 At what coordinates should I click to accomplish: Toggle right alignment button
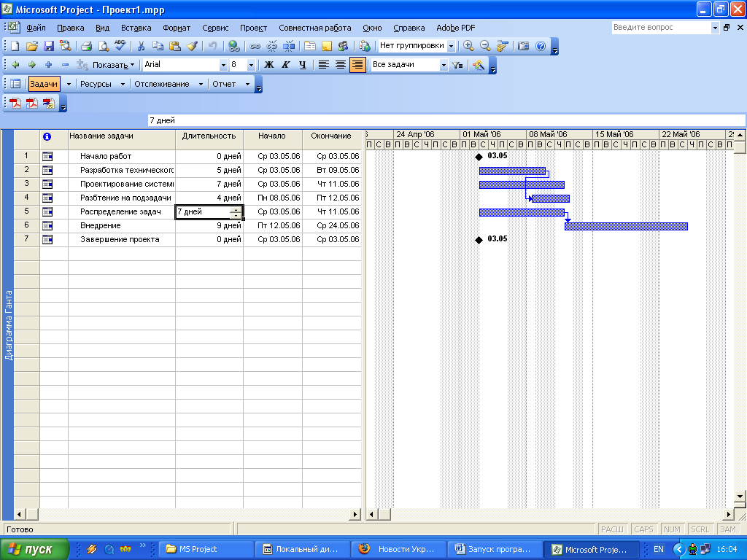(x=357, y=65)
